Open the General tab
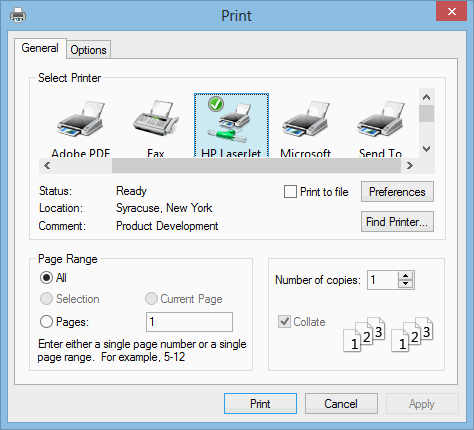Screen dimensions: 474x430 [40, 48]
